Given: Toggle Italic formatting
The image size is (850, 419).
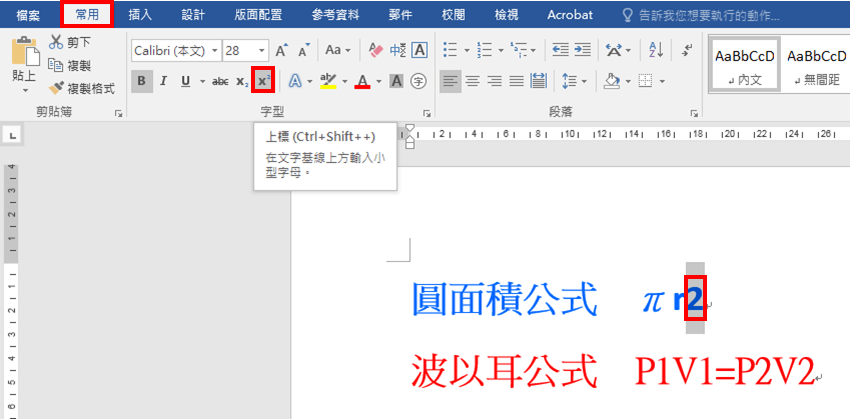Looking at the screenshot, I should (x=163, y=81).
